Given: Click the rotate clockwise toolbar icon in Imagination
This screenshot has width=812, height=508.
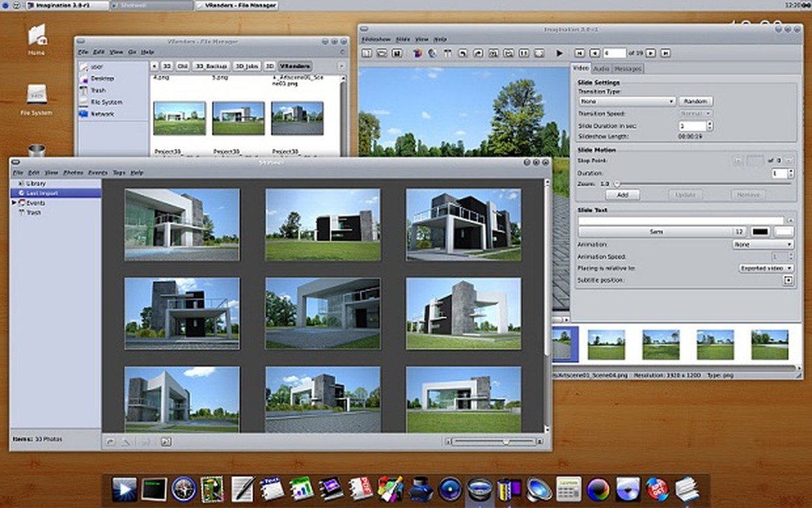Looking at the screenshot, I should 478,53.
